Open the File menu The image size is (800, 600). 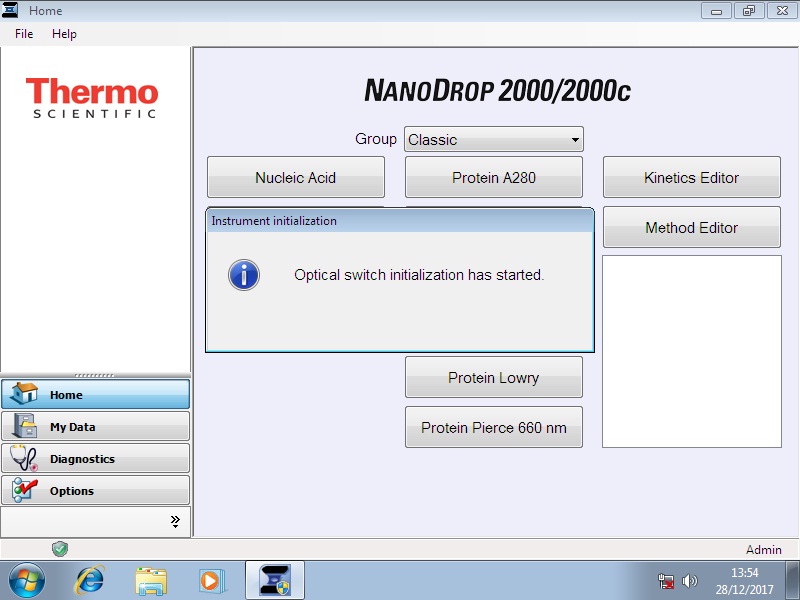24,34
